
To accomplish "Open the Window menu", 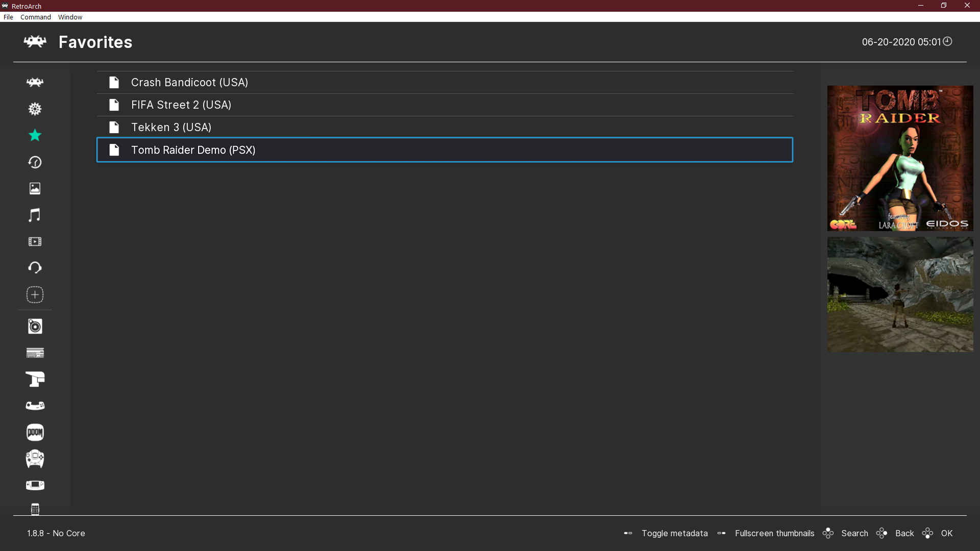I will pos(70,17).
